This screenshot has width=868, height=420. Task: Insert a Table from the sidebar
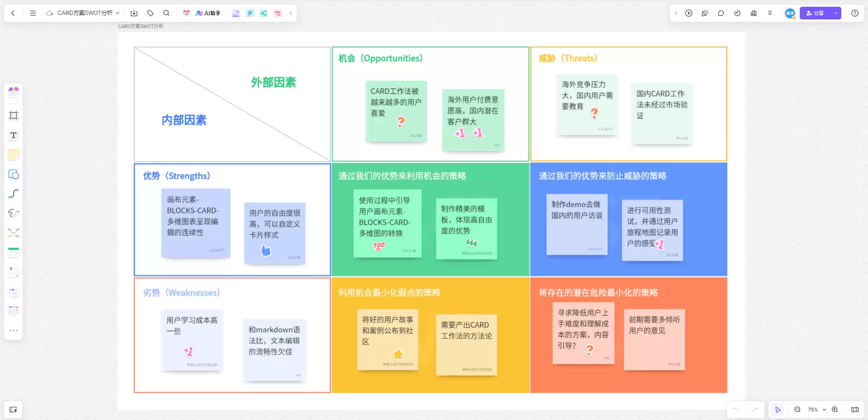pyautogui.click(x=14, y=253)
